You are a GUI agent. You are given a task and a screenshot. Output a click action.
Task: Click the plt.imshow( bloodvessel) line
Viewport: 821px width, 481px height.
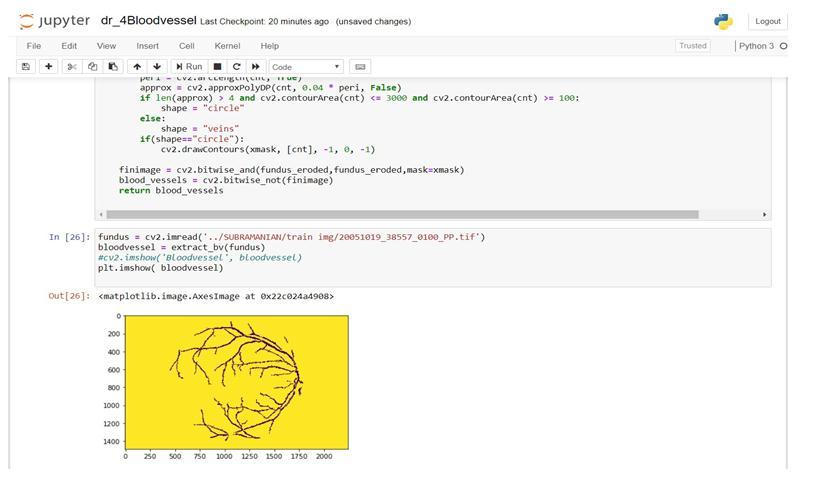tap(160, 268)
